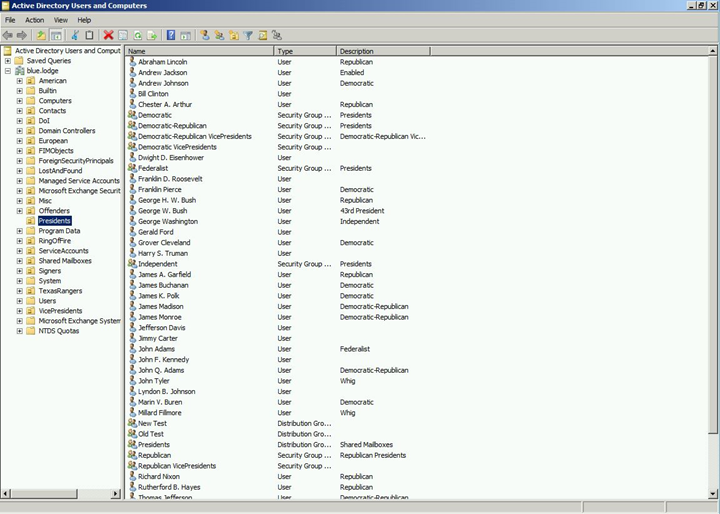Screen dimensions: 720x514
Task: Sort list by Description column header
Action: (383, 51)
